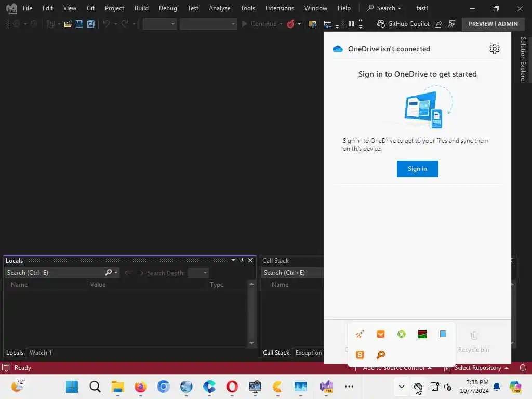Open the solution platforms combo box

[x=208, y=24]
